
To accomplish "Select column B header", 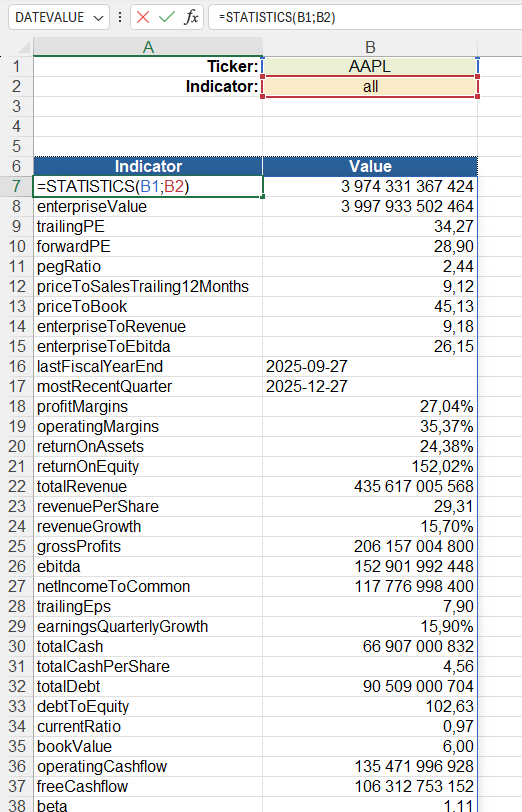I will 370,47.
